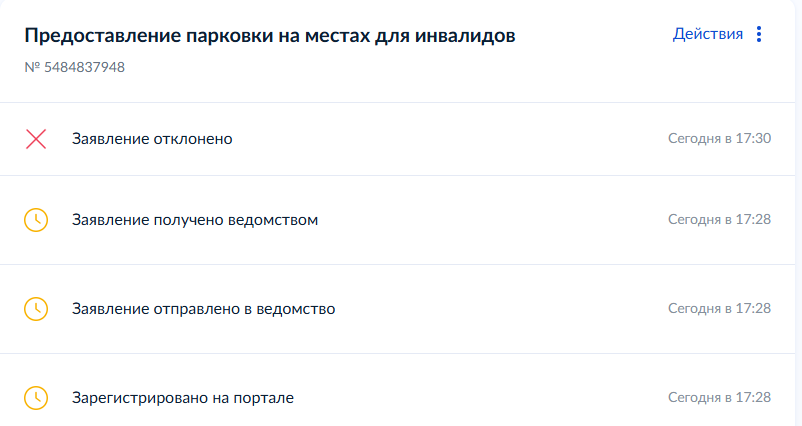Click empty space in the sent-to-department row
802x426 pixels.
coord(501,309)
